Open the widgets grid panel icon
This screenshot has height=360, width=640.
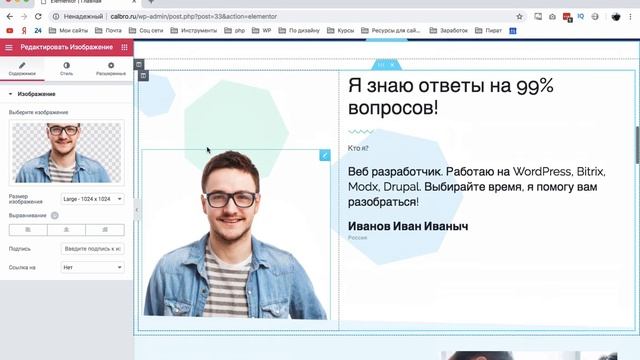click(124, 47)
